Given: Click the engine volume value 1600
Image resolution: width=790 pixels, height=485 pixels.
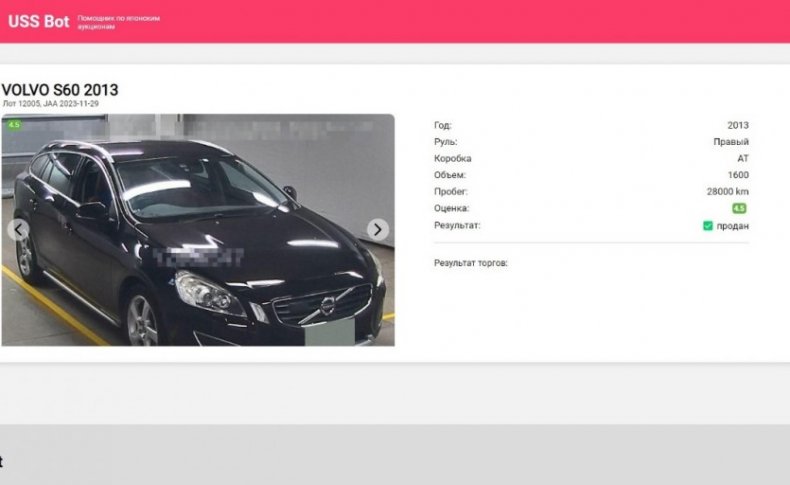Looking at the screenshot, I should tap(738, 175).
